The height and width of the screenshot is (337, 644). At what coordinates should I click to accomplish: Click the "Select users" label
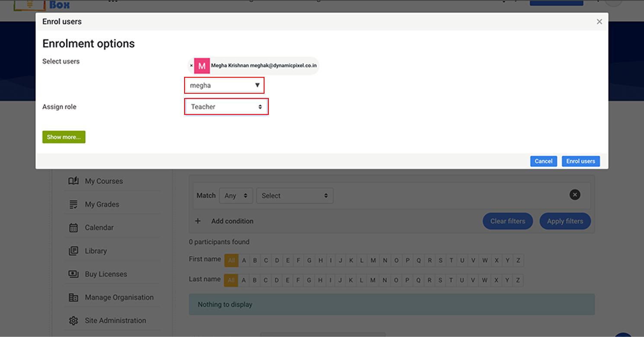pyautogui.click(x=61, y=61)
